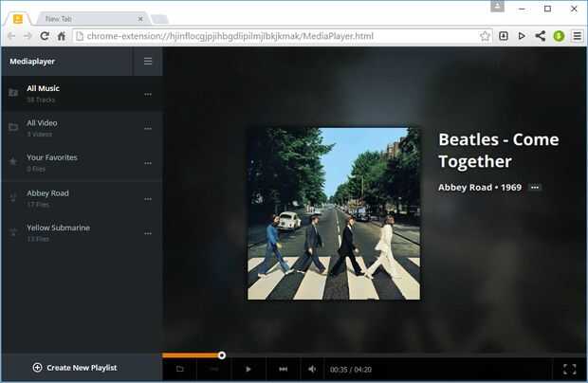Image resolution: width=588 pixels, height=383 pixels.
Task: Click the Chrome profile avatar button
Action: coord(497,6)
